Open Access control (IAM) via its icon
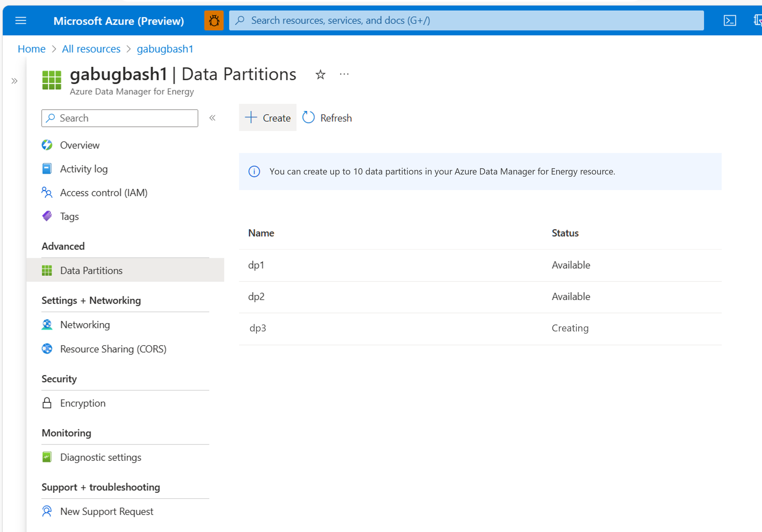 (47, 193)
